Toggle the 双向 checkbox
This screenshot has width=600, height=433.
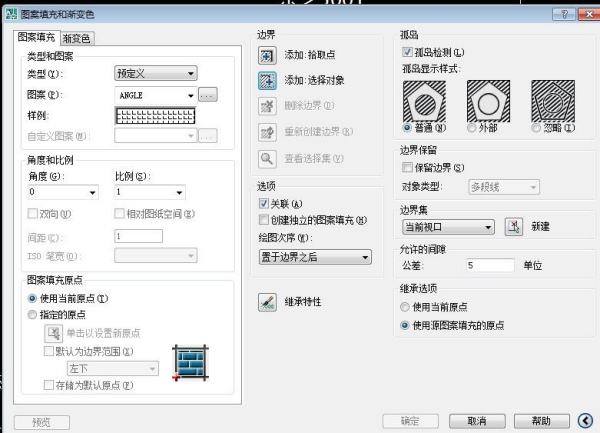(x=33, y=213)
